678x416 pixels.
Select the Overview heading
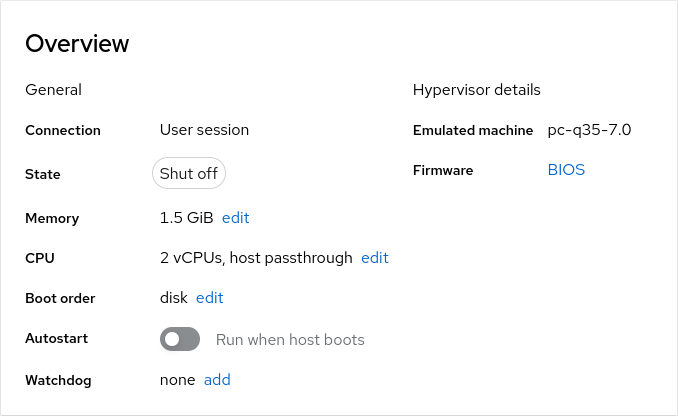pyautogui.click(x=77, y=44)
